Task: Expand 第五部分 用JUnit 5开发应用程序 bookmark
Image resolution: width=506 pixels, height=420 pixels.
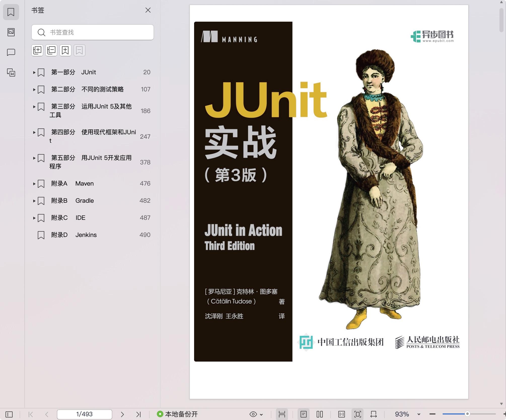Action: tap(34, 158)
